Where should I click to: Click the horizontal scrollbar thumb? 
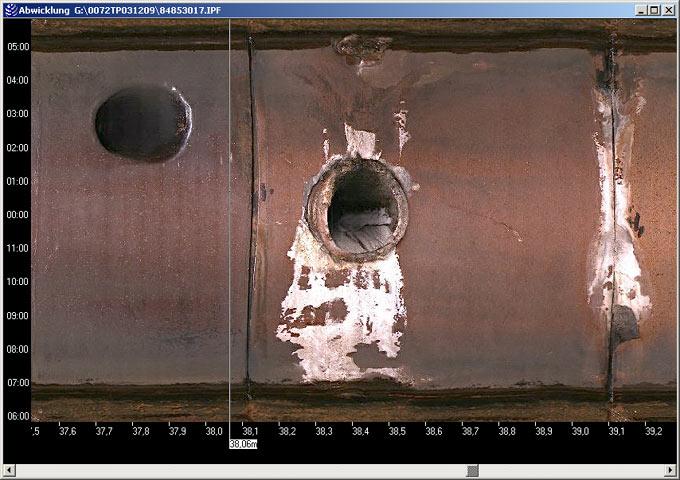tap(472, 470)
